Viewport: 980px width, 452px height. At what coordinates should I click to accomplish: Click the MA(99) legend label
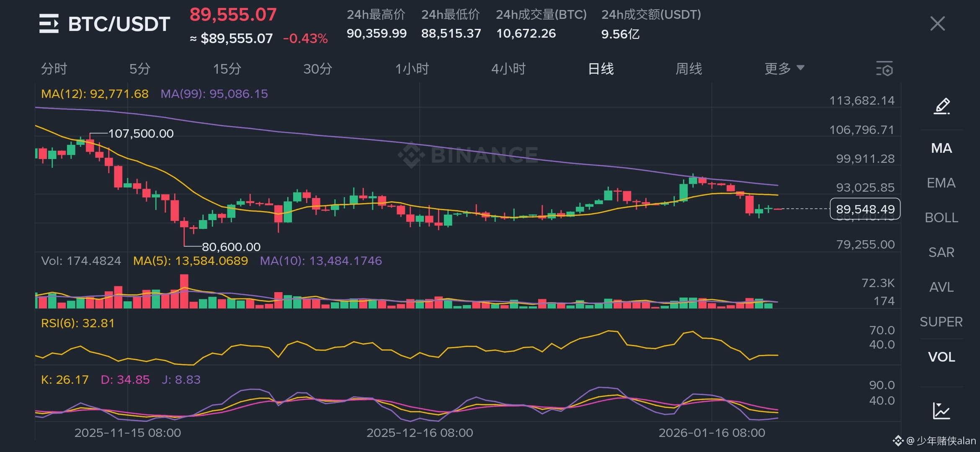pyautogui.click(x=214, y=94)
